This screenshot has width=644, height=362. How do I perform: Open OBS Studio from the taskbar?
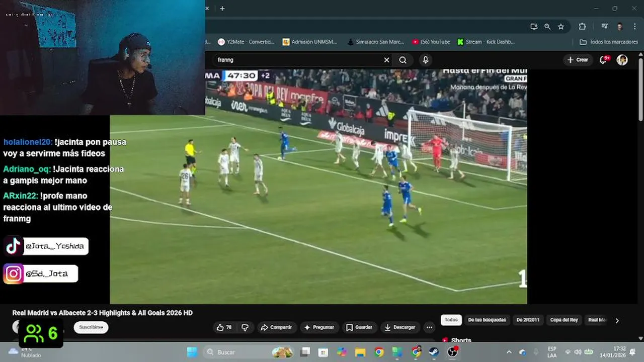[x=452, y=352]
